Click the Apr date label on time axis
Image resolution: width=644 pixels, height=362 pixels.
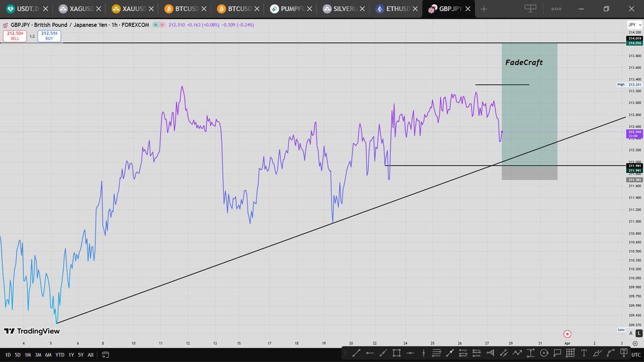click(x=567, y=342)
